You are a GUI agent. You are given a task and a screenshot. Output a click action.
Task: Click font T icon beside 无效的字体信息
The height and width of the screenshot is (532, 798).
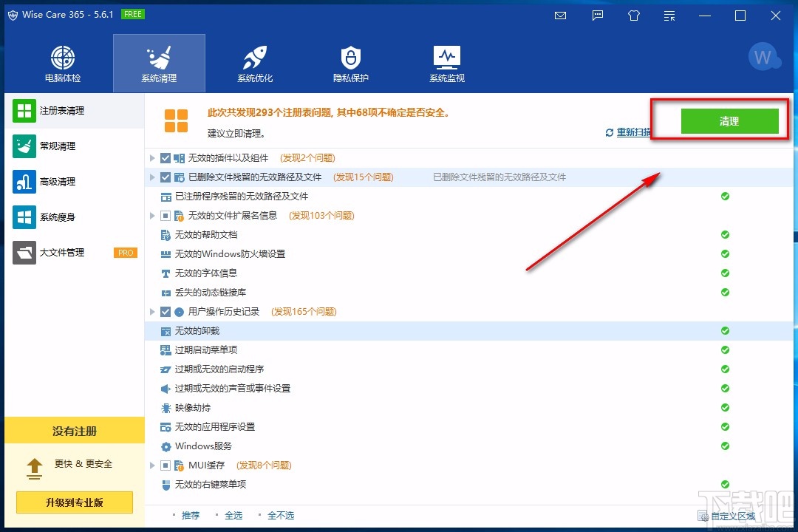click(x=166, y=273)
